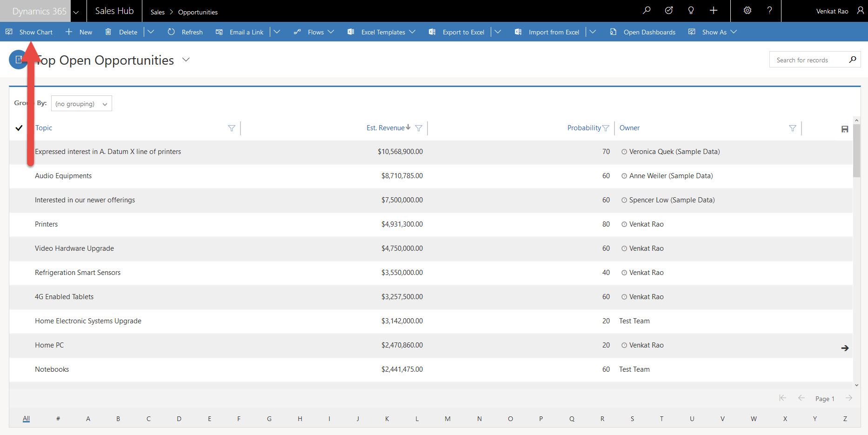This screenshot has height=435, width=868.
Task: Filter the Owner column with funnel icon
Action: 792,128
